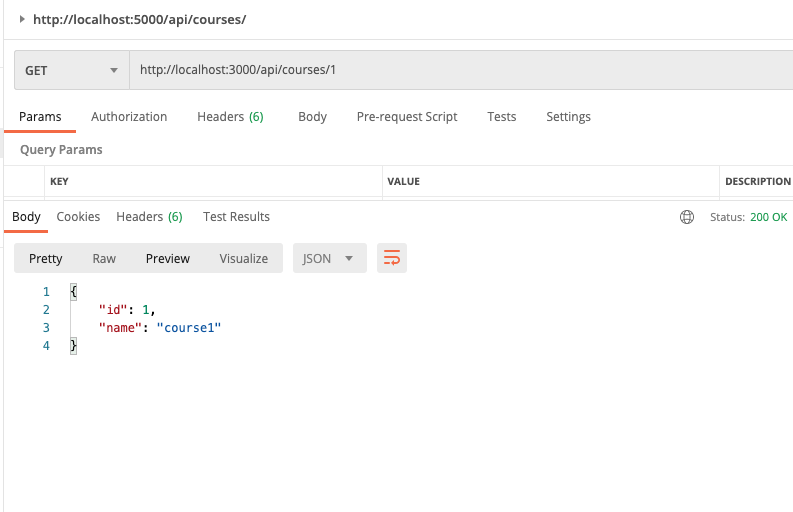Expand the request title disclosure triangle

(x=22, y=19)
